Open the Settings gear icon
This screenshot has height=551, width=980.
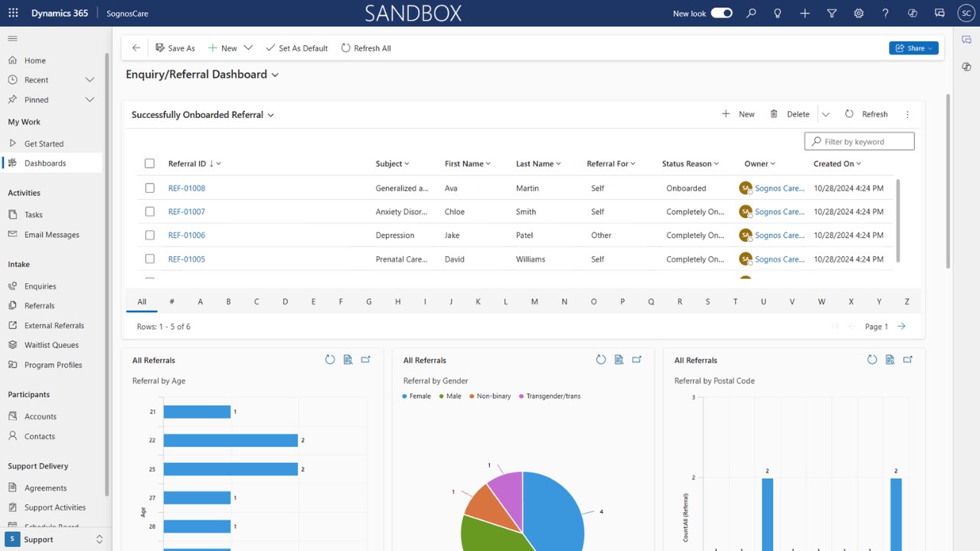click(x=859, y=13)
